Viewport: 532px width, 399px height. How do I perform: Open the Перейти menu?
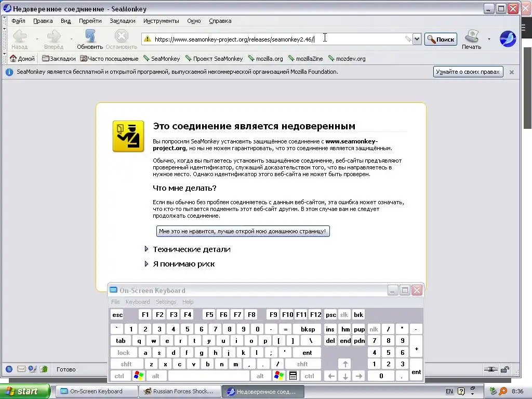pos(90,21)
